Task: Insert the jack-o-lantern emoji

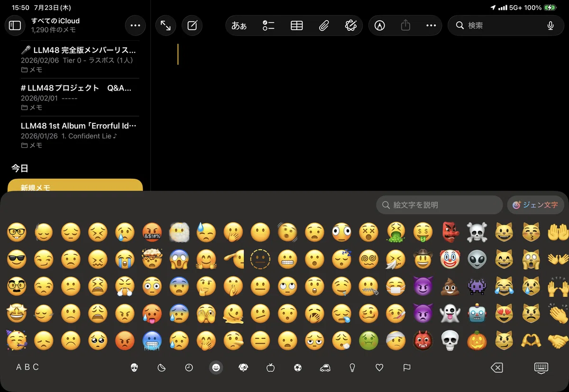Action: point(477,340)
